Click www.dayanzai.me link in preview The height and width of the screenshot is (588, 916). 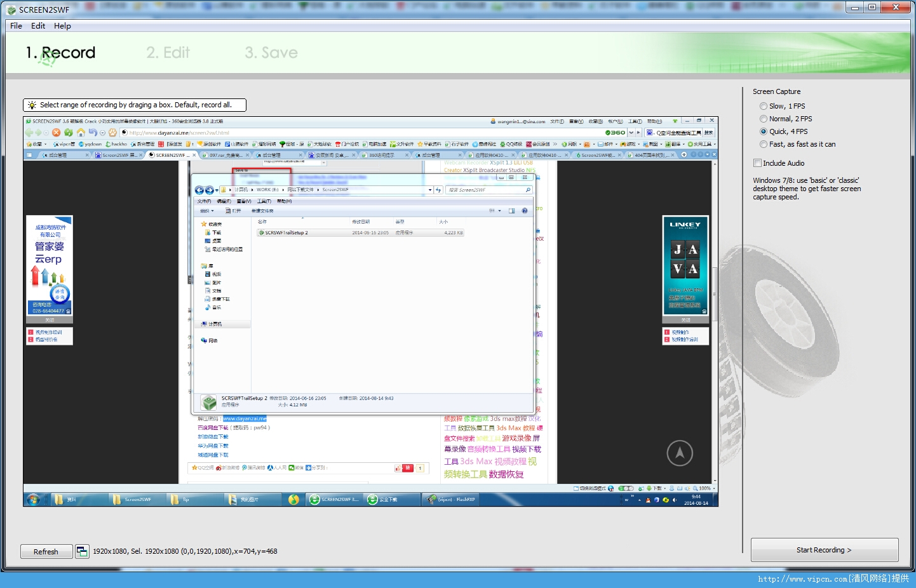245,418
